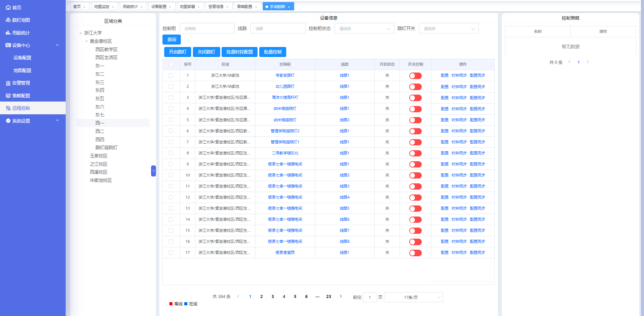Check the select-all checkbox in table header
This screenshot has height=316, width=644.
171,64
